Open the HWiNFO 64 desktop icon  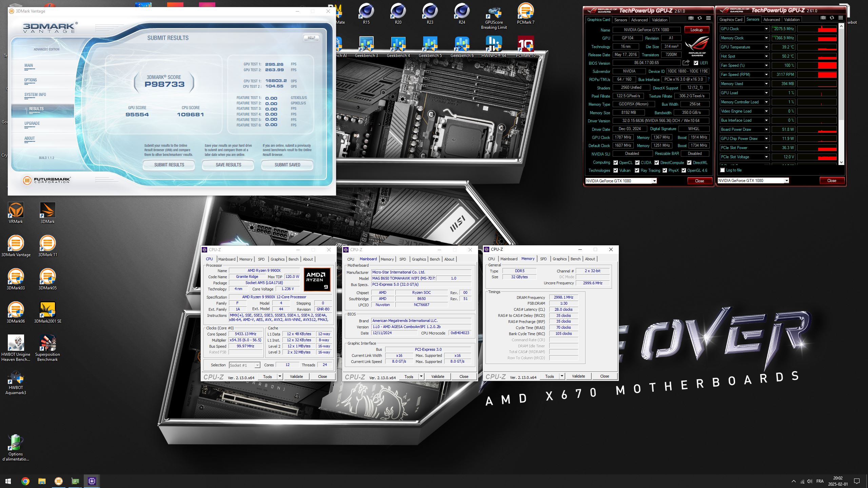point(494,47)
